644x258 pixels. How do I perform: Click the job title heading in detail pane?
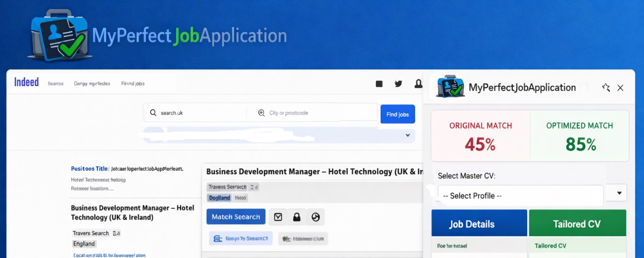315,171
